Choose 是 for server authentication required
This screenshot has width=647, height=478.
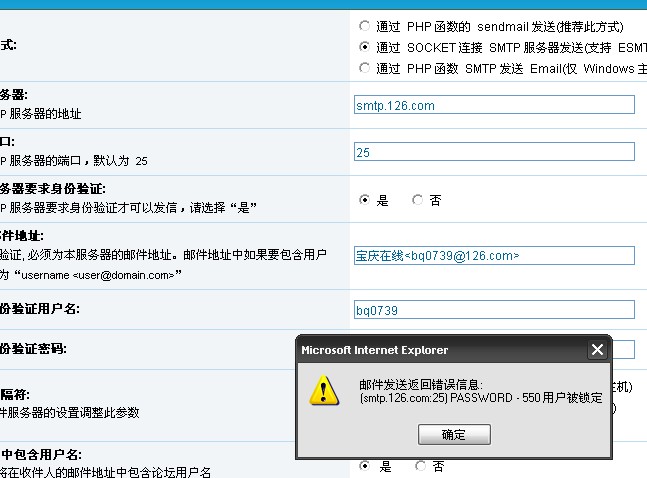[364, 200]
